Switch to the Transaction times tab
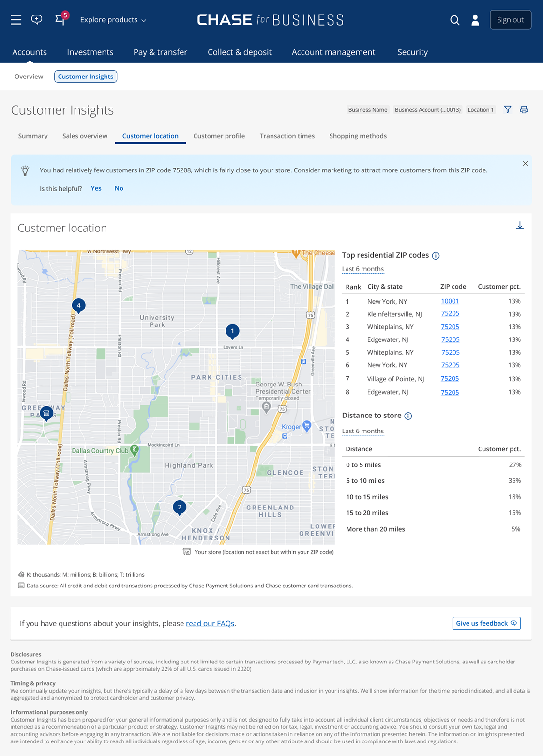 coord(287,136)
